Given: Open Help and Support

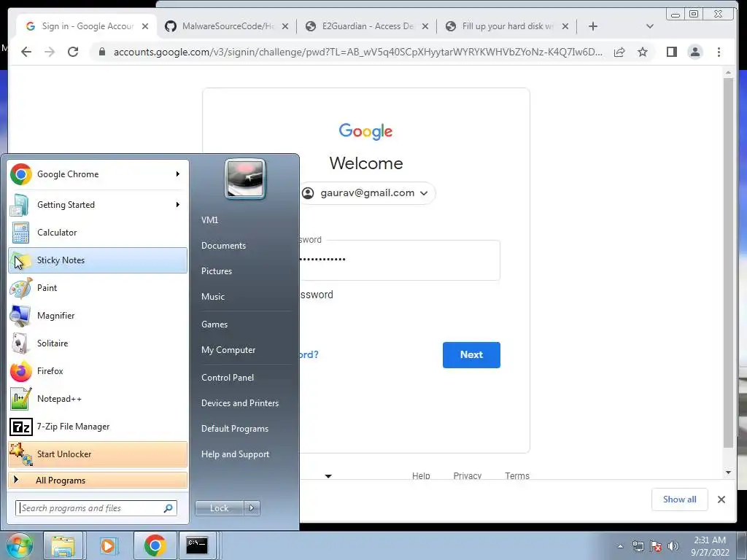Looking at the screenshot, I should pos(235,454).
